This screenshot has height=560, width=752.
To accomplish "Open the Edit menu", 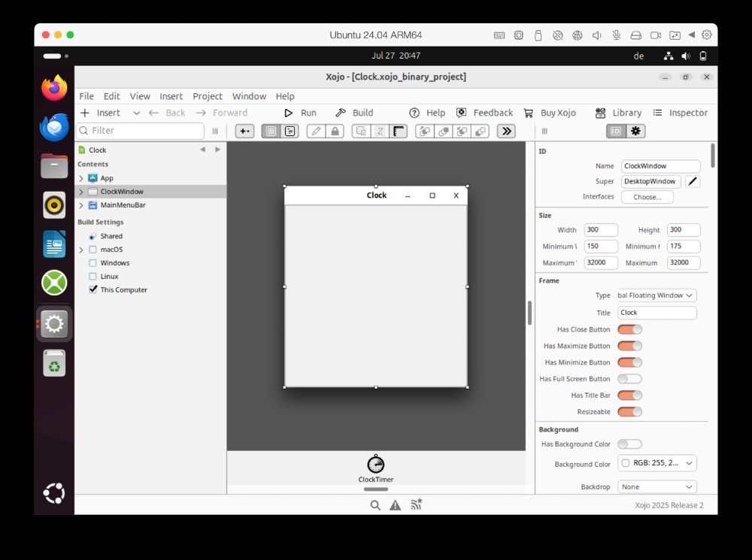I will [112, 96].
